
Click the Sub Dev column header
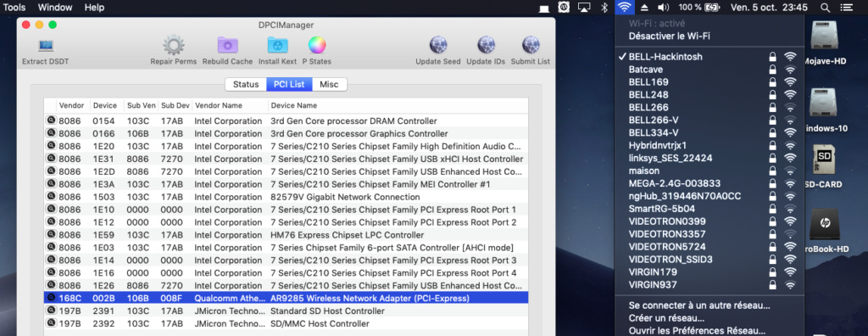175,105
